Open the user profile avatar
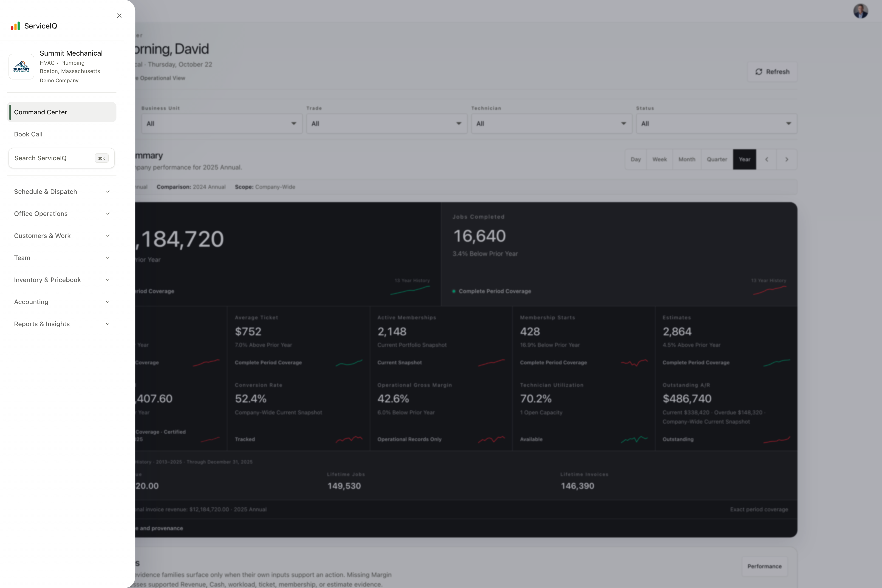Image resolution: width=882 pixels, height=588 pixels. [x=861, y=11]
